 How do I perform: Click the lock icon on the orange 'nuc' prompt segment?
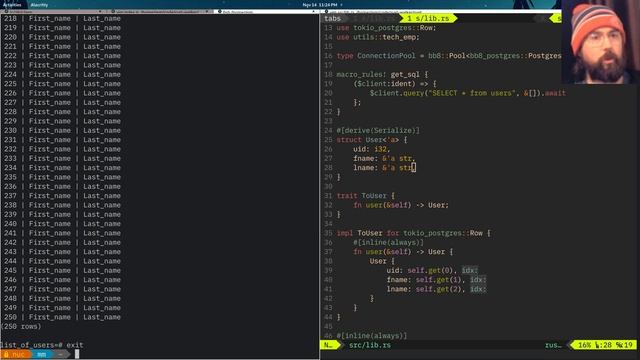pos(6,355)
